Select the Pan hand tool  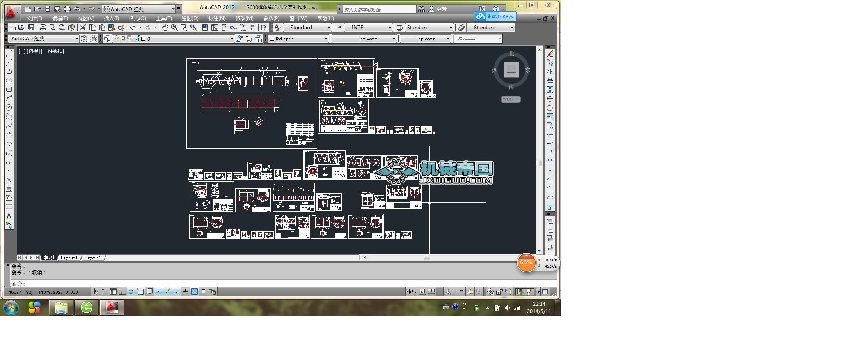(x=165, y=28)
